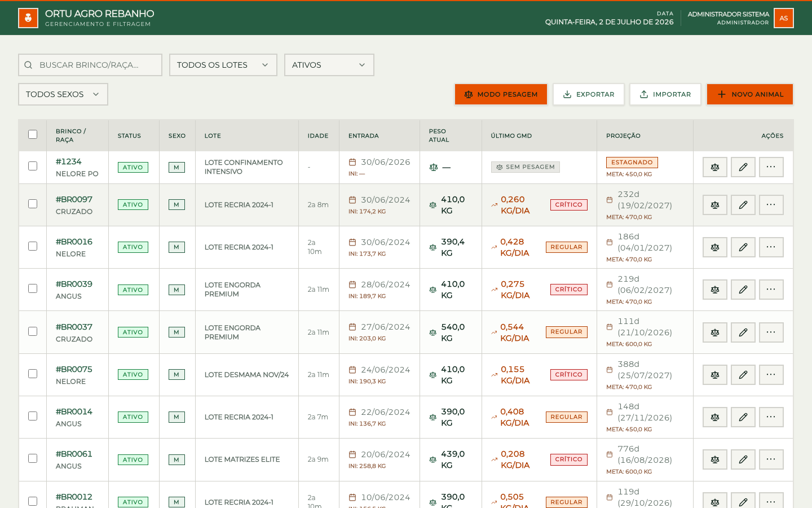
Task: Click the Administrador Sistema user name
Action: coord(729,14)
